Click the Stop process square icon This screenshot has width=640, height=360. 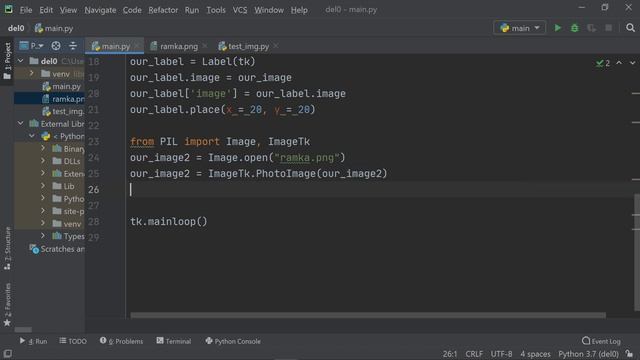[609, 28]
